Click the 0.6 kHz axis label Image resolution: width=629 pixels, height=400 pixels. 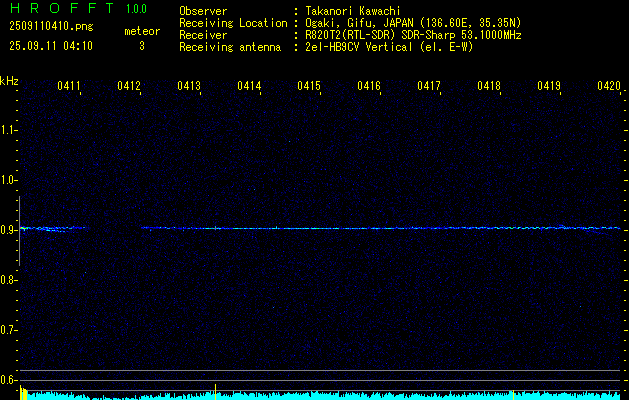(8, 380)
